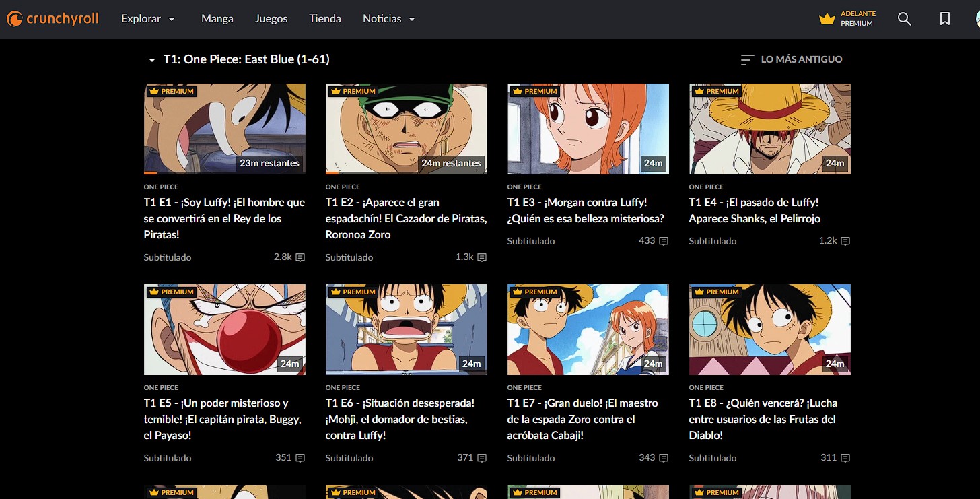980x499 pixels.
Task: Open comments icon for T1 E5 (351)
Action: [300, 458]
